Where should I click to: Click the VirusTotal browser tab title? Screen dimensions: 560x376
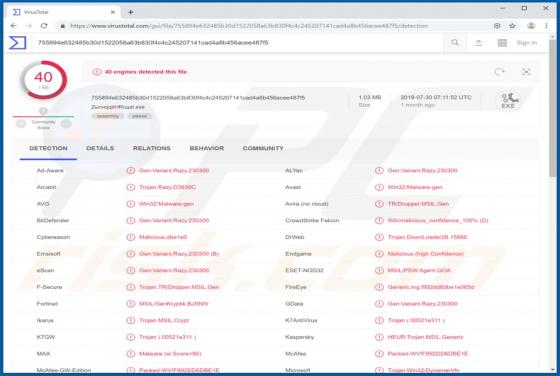36,12
